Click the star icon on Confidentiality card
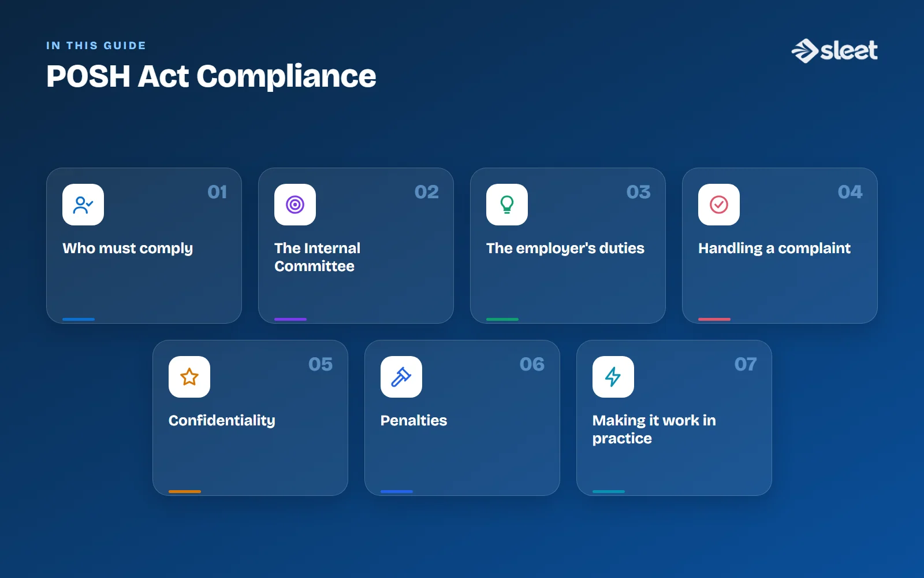This screenshot has width=924, height=578. pos(189,377)
